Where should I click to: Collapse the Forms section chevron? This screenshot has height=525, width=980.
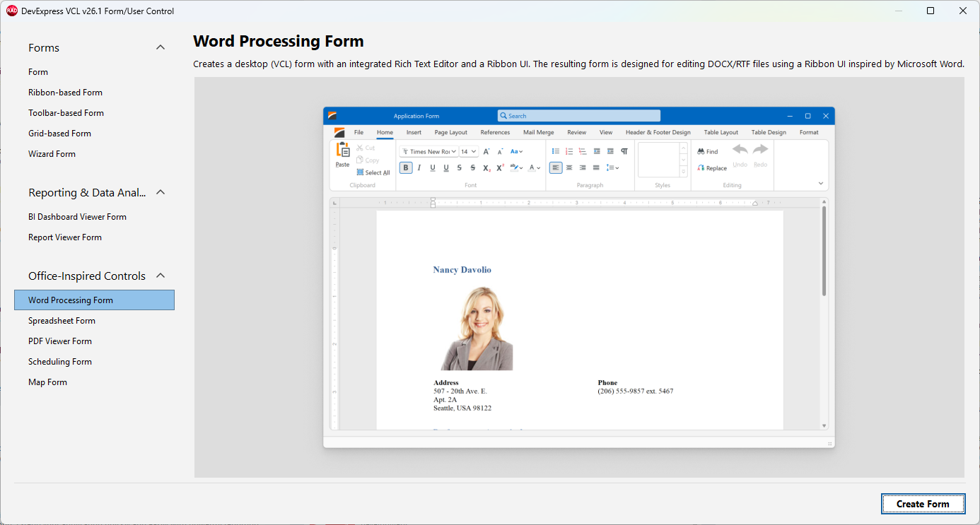tap(161, 47)
